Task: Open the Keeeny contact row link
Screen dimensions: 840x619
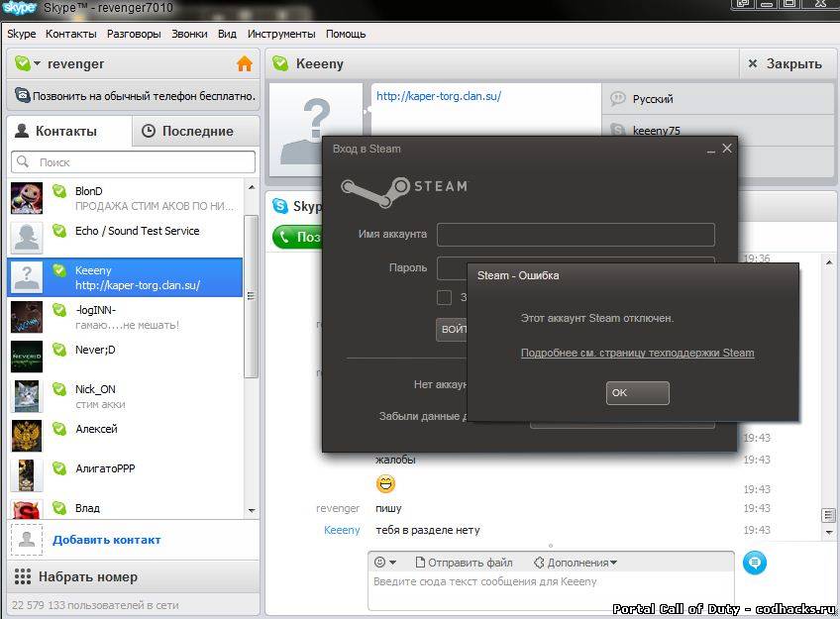Action: (138, 285)
